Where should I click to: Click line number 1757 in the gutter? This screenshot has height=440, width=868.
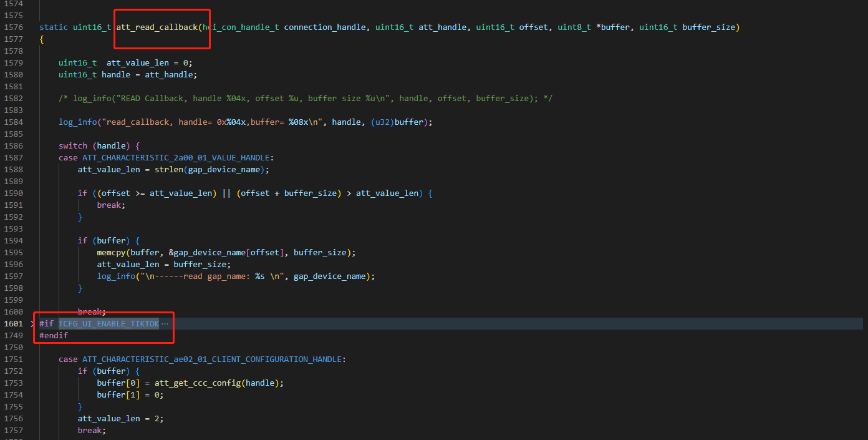pos(13,430)
